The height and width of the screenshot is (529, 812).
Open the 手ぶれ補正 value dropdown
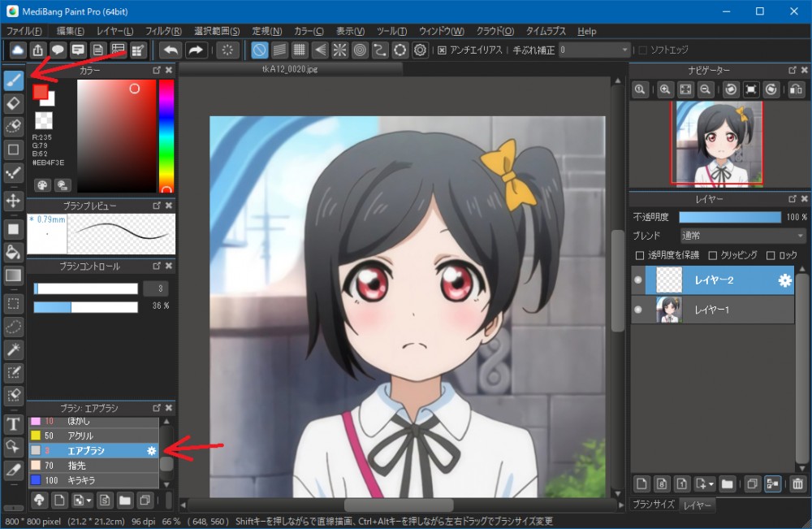click(594, 50)
